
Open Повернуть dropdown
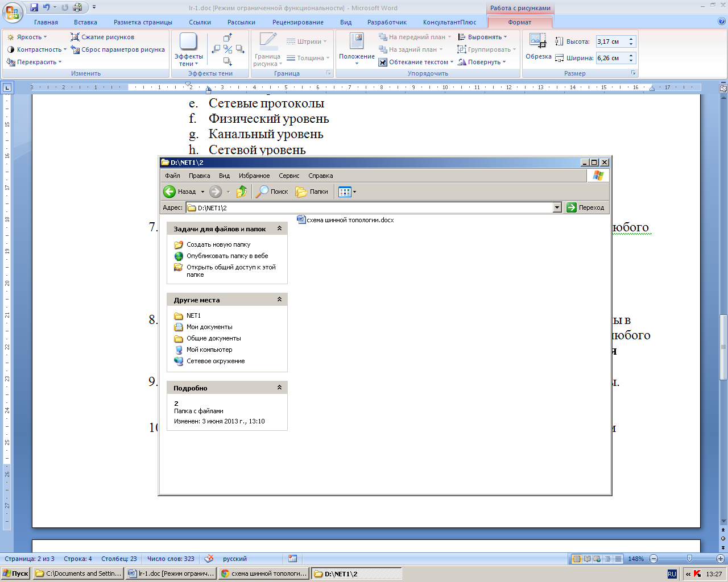tap(482, 62)
